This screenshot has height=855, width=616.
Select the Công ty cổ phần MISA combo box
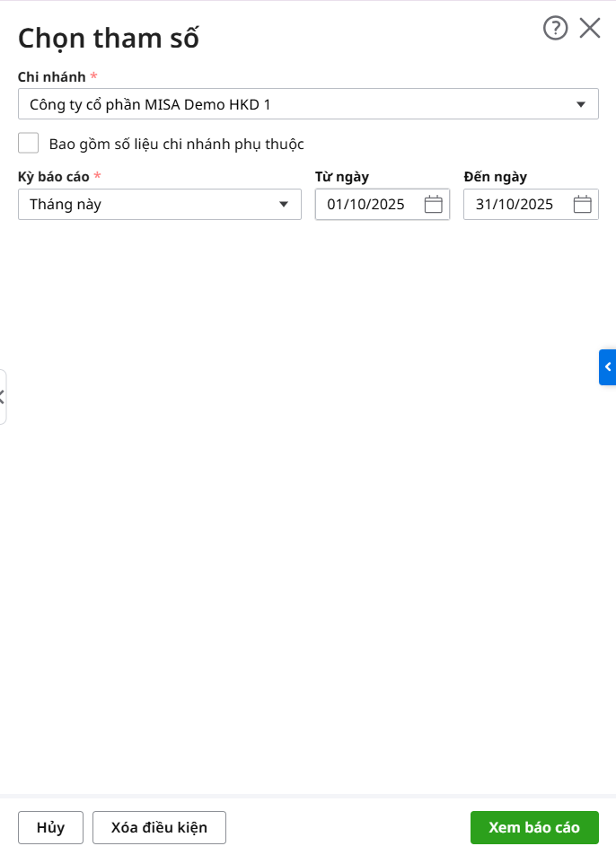[x=287, y=104]
